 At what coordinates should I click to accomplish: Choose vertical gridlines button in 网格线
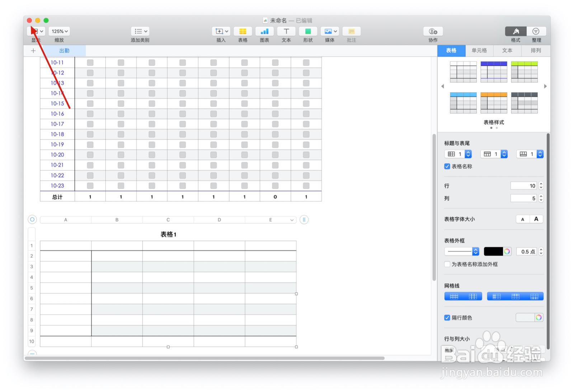click(473, 296)
